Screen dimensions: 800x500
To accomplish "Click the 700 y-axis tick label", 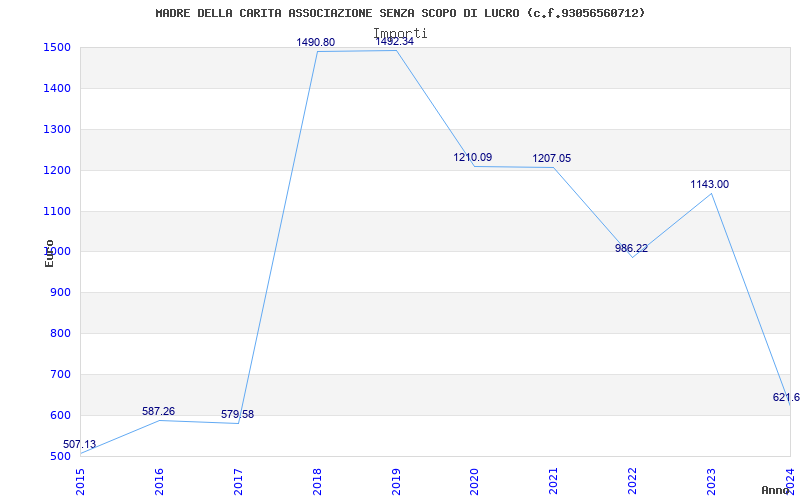I will (x=60, y=374).
